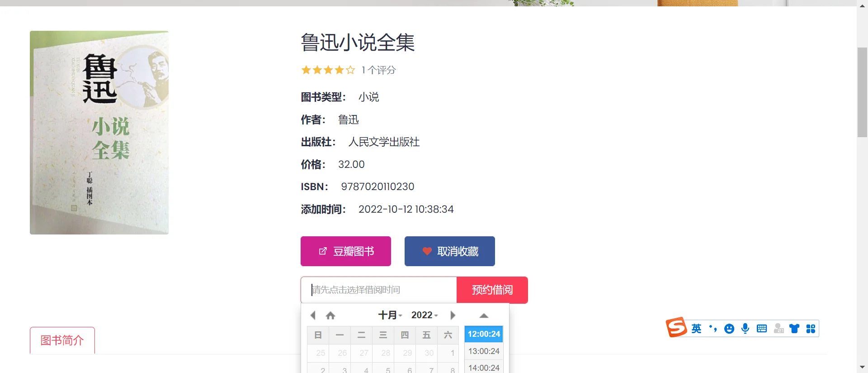
Task: Click the time list up arrow
Action: 484,316
